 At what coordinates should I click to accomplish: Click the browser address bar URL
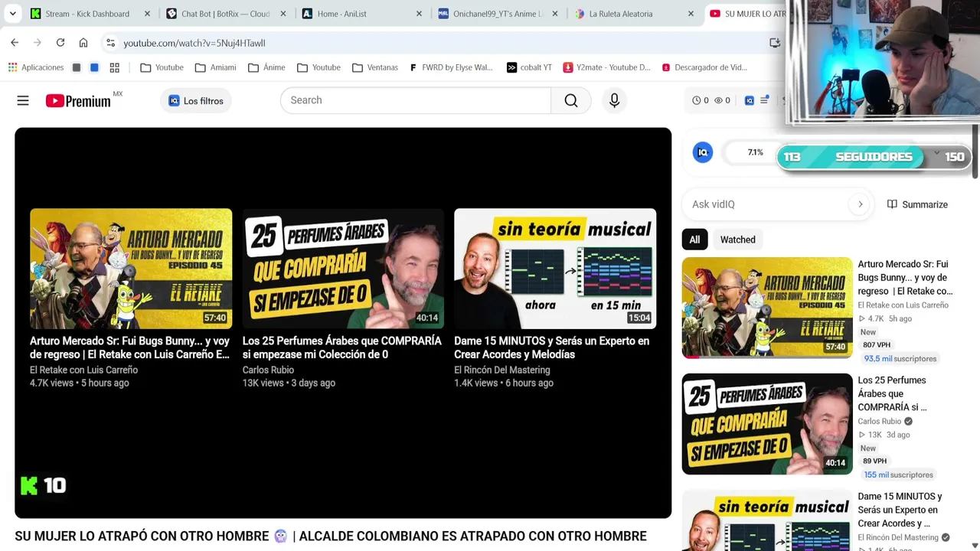coord(194,43)
